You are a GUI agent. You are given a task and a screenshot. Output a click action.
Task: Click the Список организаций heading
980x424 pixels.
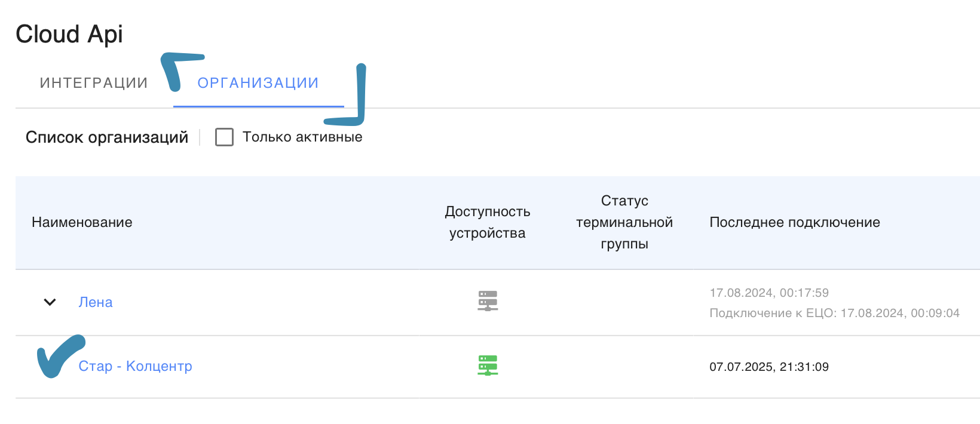[107, 137]
